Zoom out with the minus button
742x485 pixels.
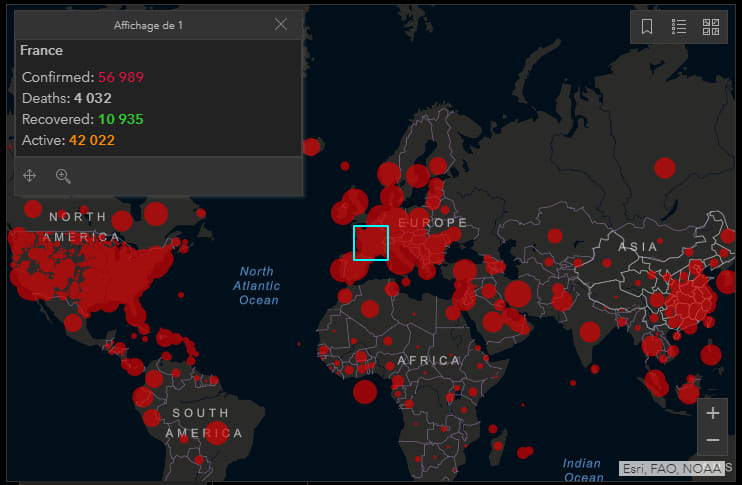click(713, 441)
